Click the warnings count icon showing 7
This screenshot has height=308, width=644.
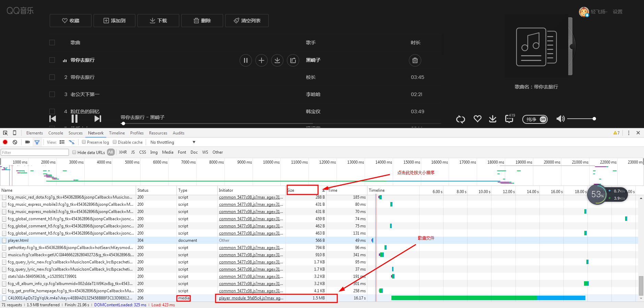pos(617,133)
